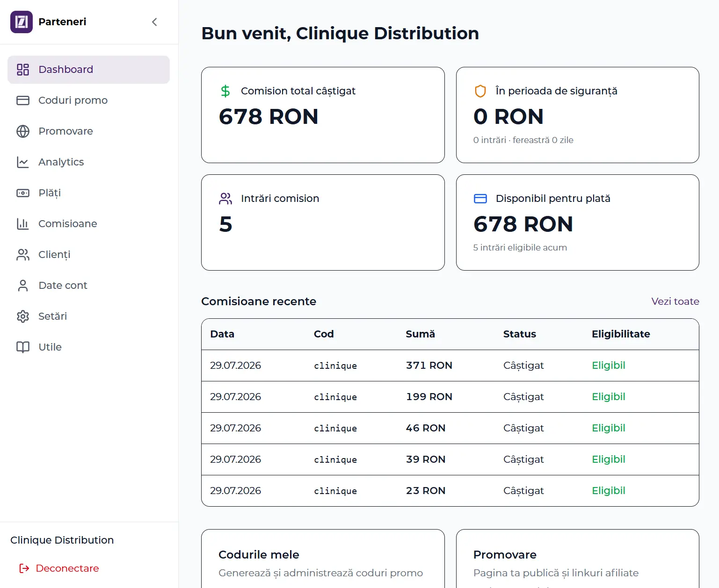
Task: Click the Comisioane bar chart icon
Action: (23, 224)
